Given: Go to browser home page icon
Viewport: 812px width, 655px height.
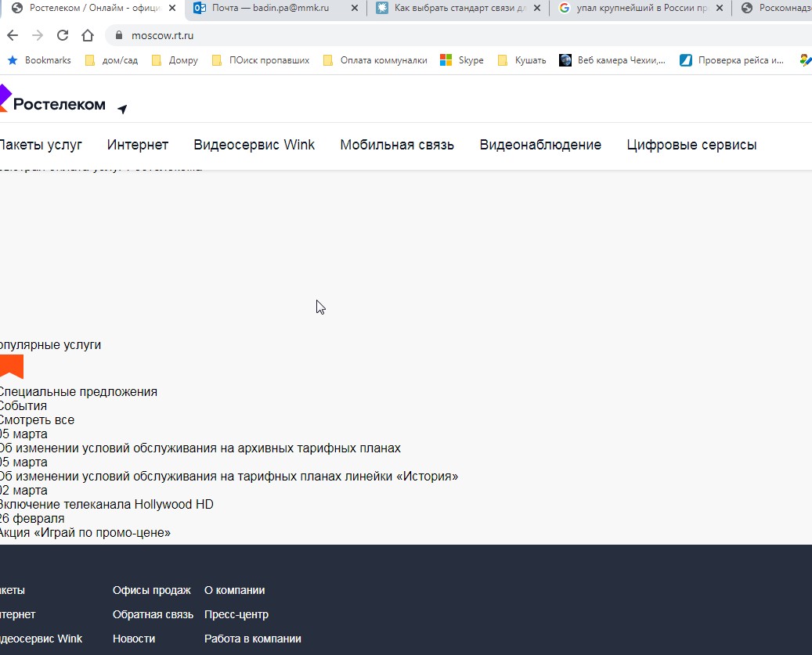Looking at the screenshot, I should [x=88, y=36].
